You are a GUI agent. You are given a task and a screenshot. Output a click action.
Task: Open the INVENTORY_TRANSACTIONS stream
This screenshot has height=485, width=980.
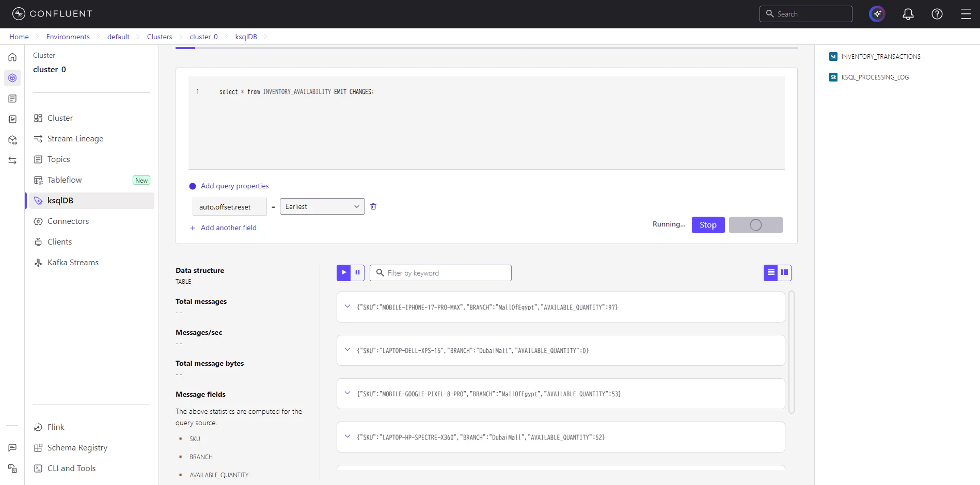coord(881,57)
